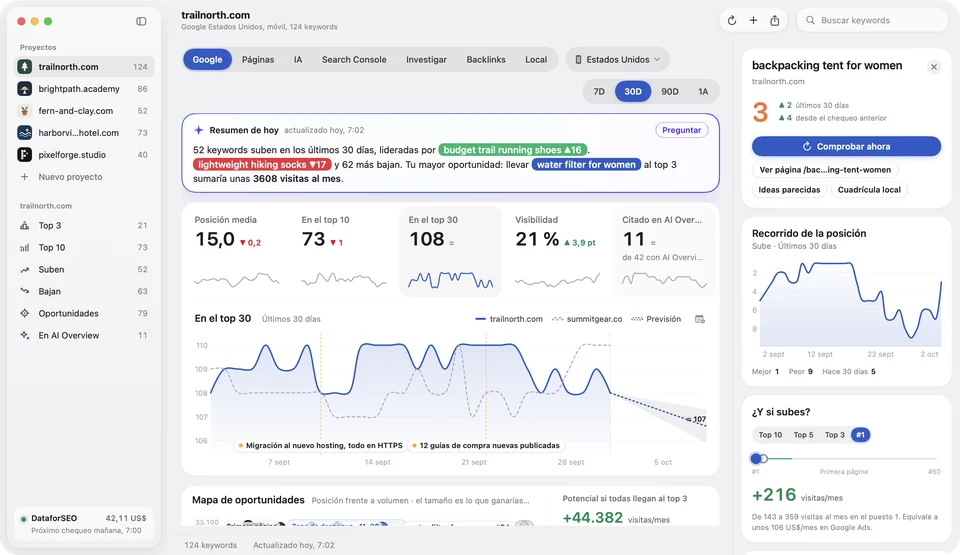Select the En el top 10 metric card
The height and width of the screenshot is (555, 960).
343,252
